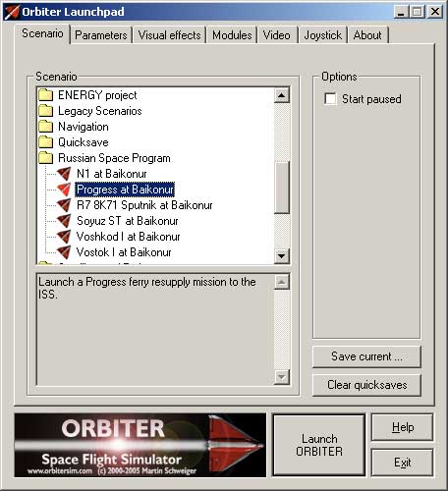The image size is (448, 491).
Task: Select Voshkod I at Baikonur scenario
Action: [x=128, y=237]
